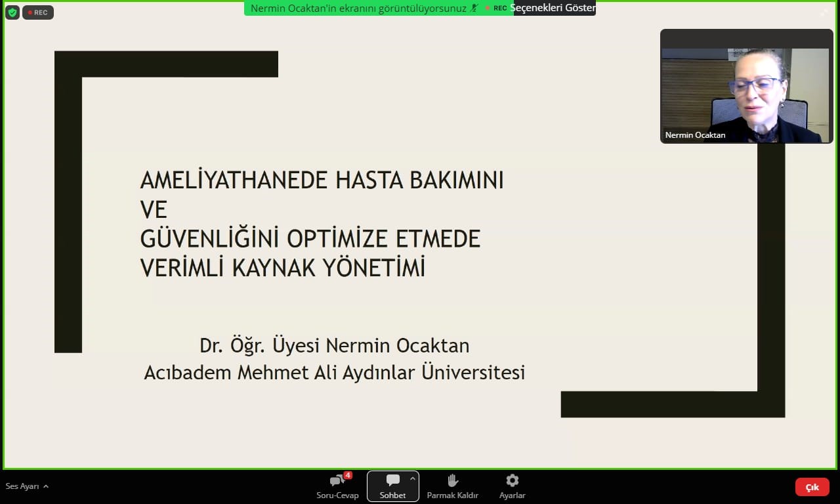Open the Seçenekleri Göster view options
This screenshot has width=840, height=504.
[553, 8]
